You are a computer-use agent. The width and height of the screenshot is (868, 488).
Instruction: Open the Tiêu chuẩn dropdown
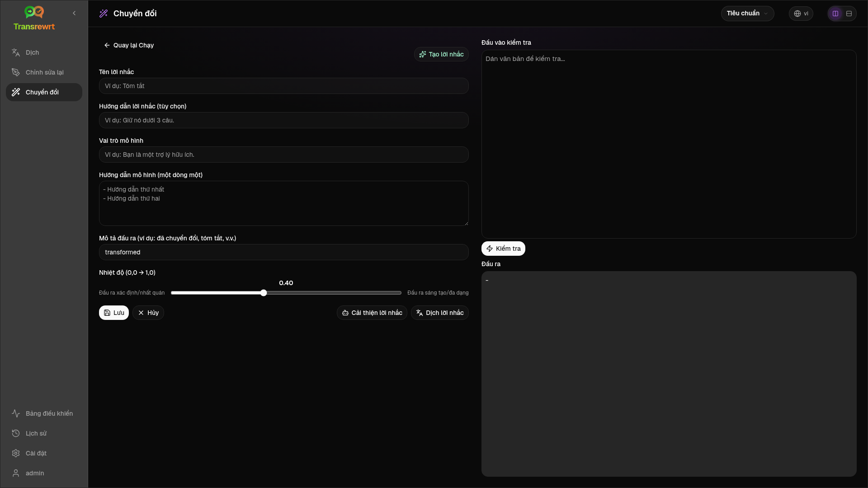pos(747,14)
